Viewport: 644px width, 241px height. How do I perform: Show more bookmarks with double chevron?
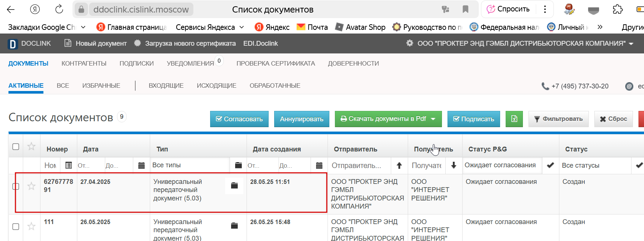600,27
